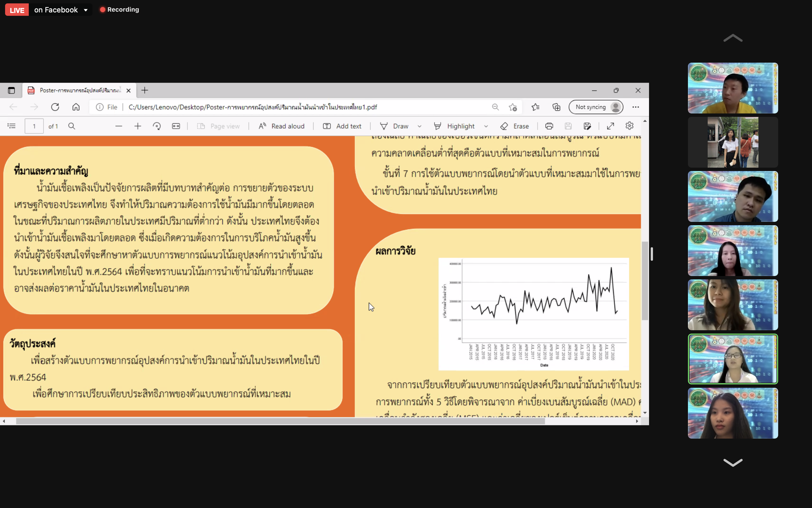This screenshot has width=812, height=508.
Task: Select the Poster PDF browser tab
Action: coord(80,90)
